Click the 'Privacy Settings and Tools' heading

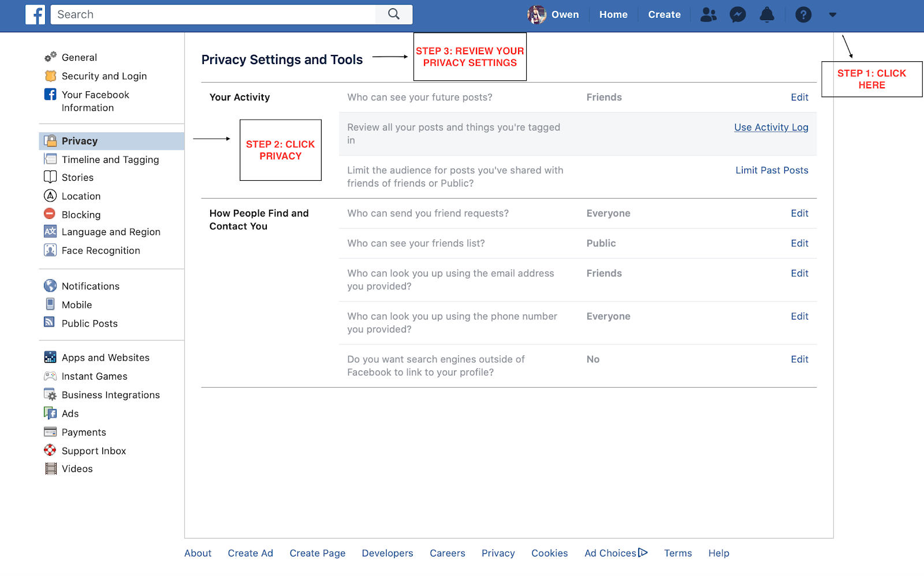(x=282, y=60)
